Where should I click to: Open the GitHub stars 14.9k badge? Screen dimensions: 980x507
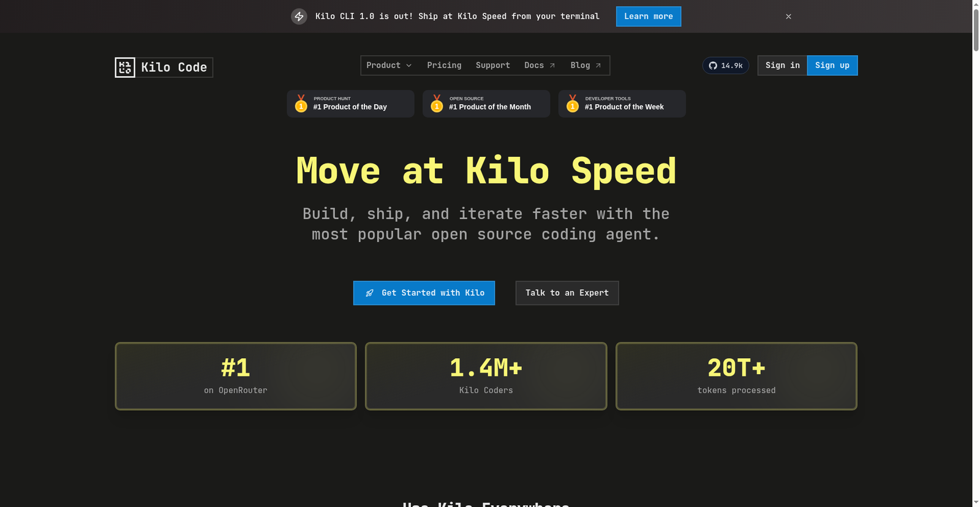[x=725, y=66]
